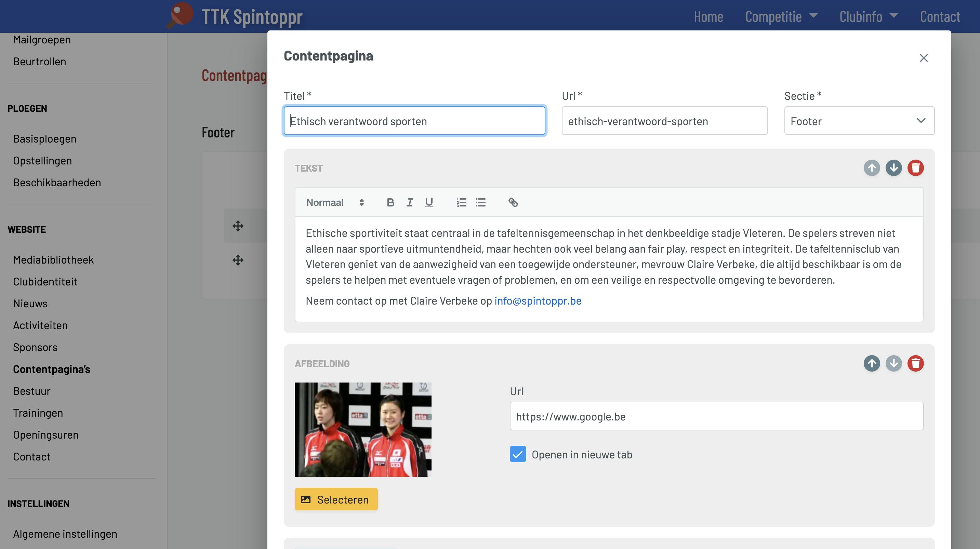Open Contact in the sidebar
This screenshot has height=549, width=980.
[31, 457]
